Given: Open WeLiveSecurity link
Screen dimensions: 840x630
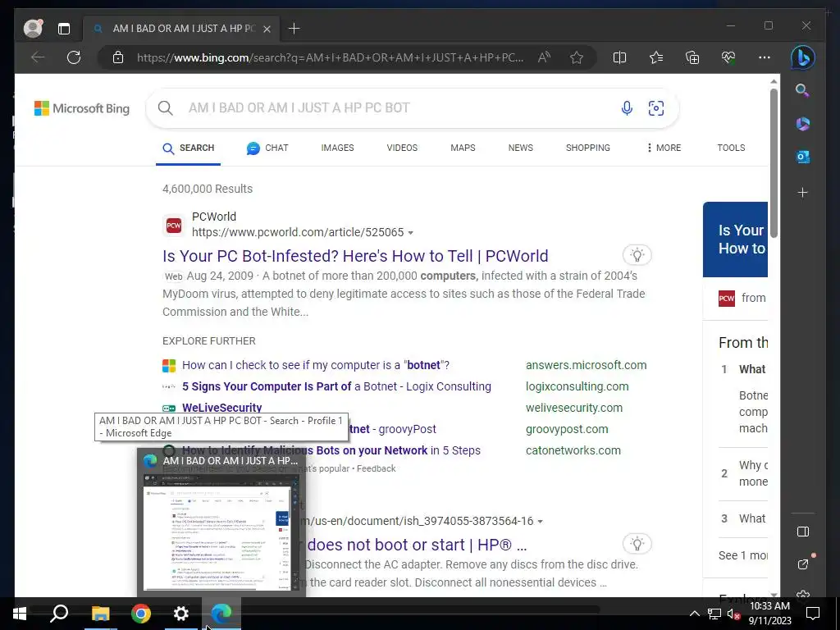Looking at the screenshot, I should (221, 408).
